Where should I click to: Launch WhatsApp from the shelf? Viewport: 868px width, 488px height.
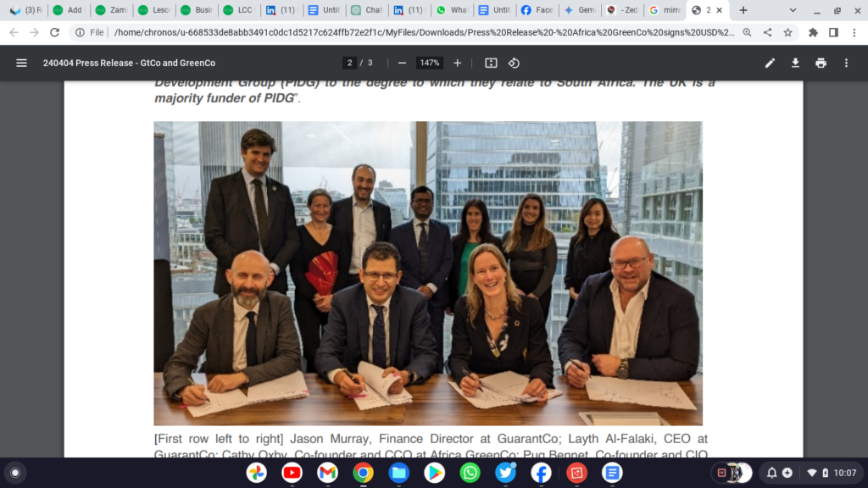pyautogui.click(x=470, y=473)
